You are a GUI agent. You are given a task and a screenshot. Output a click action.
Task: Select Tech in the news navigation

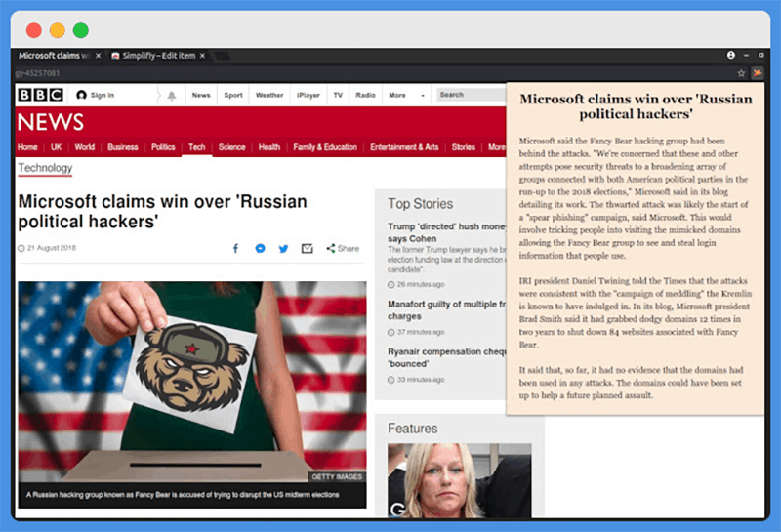click(x=197, y=147)
